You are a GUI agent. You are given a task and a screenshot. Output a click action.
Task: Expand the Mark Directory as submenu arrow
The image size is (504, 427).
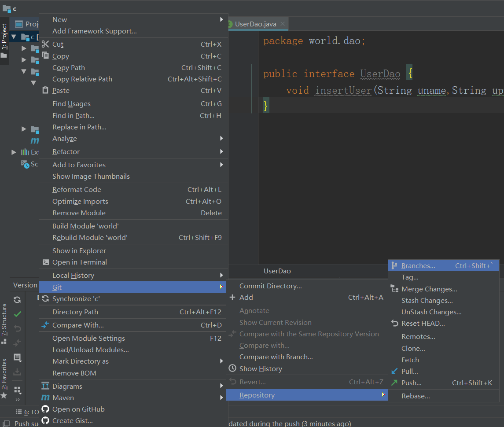(221, 361)
